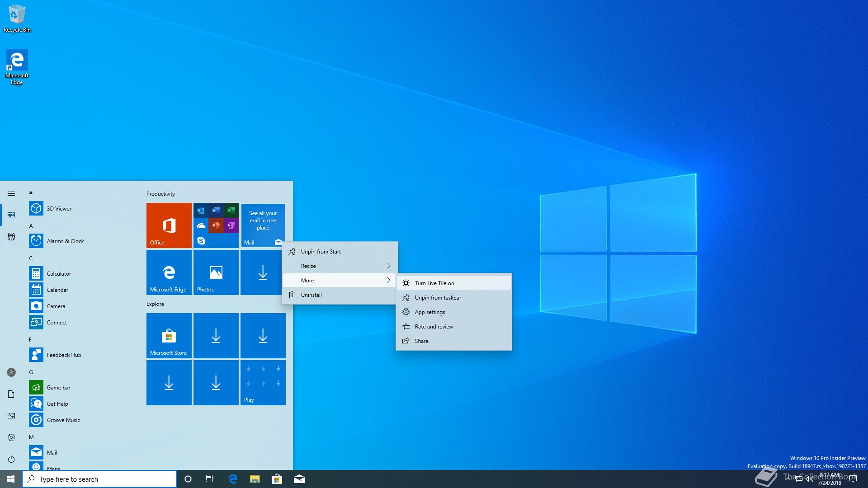The height and width of the screenshot is (488, 868).
Task: Click the Power button in Start
Action: 11,459
